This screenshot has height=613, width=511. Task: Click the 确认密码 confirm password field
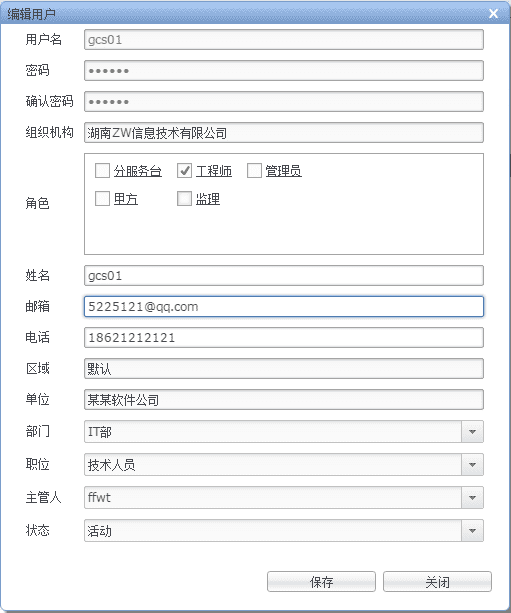click(284, 102)
